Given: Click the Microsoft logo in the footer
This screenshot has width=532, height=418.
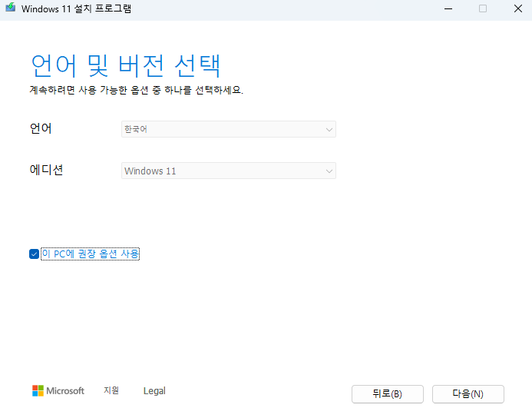Looking at the screenshot, I should [x=58, y=391].
